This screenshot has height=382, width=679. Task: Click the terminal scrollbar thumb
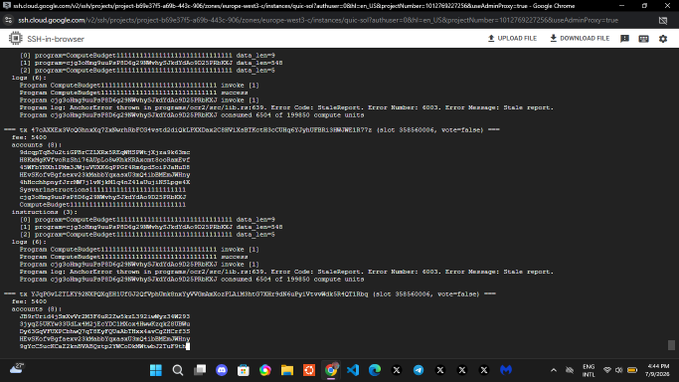tap(671, 345)
